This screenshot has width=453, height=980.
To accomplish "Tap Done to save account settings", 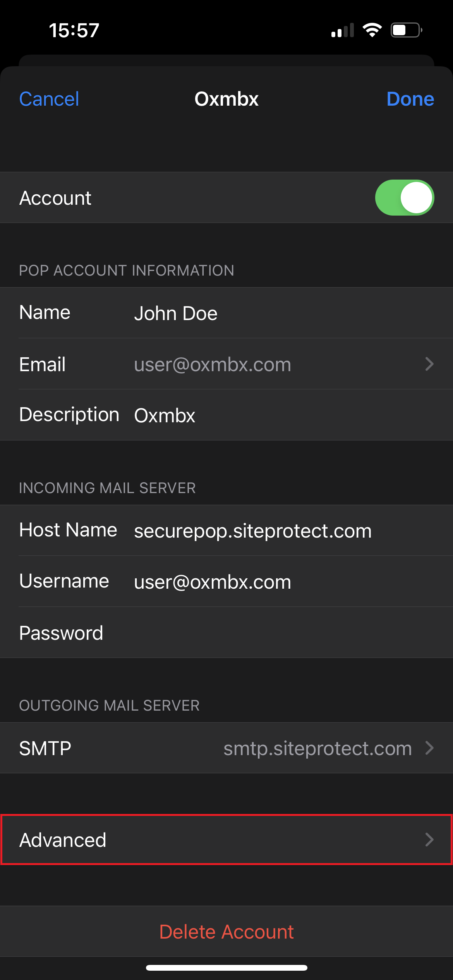I will click(x=410, y=99).
